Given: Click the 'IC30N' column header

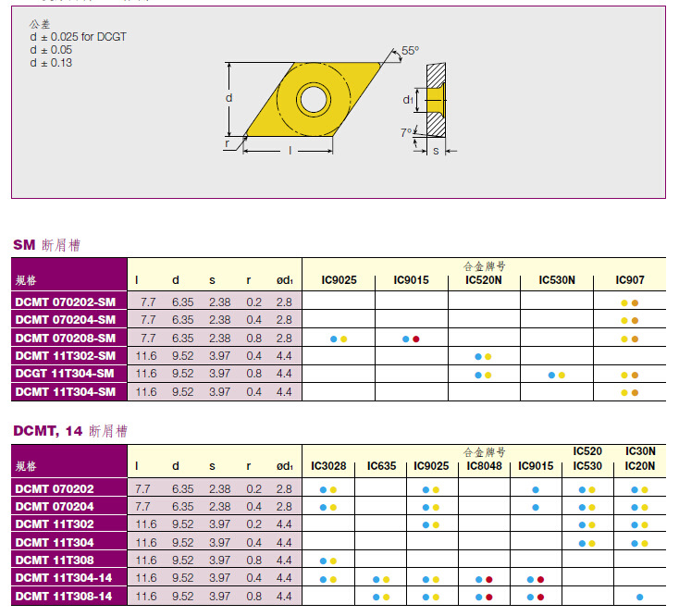Looking at the screenshot, I should pos(640,451).
